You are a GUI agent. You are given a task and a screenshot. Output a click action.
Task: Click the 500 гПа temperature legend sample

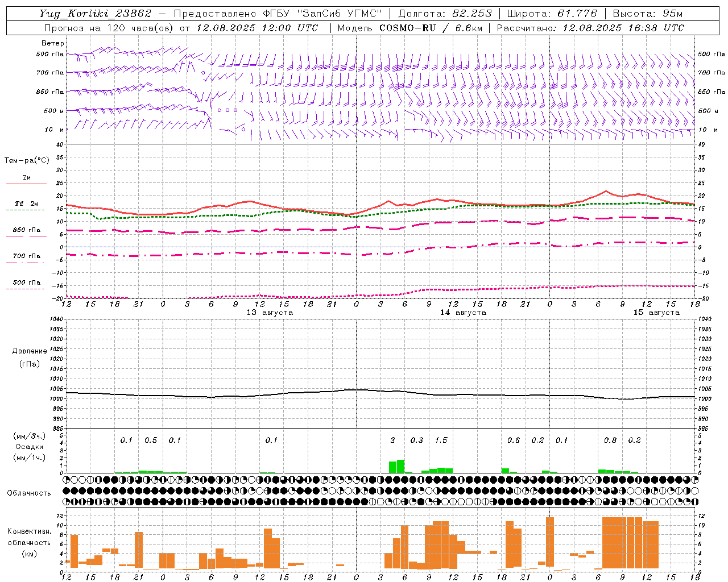[x=25, y=288]
